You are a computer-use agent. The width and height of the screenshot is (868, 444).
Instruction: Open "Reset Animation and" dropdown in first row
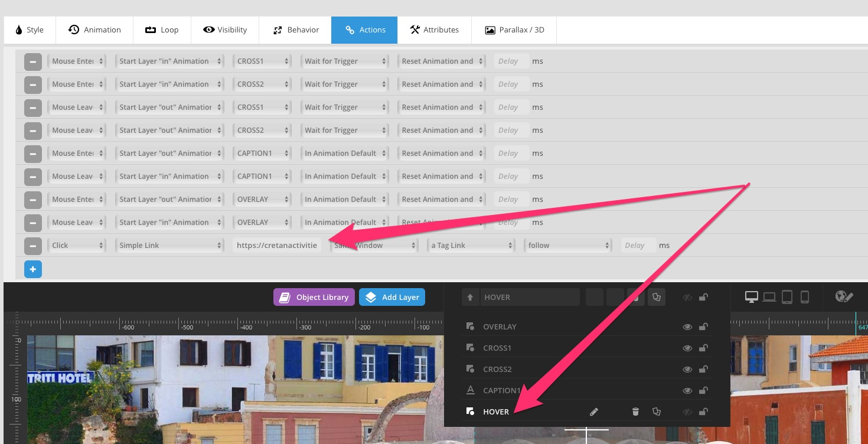point(441,61)
